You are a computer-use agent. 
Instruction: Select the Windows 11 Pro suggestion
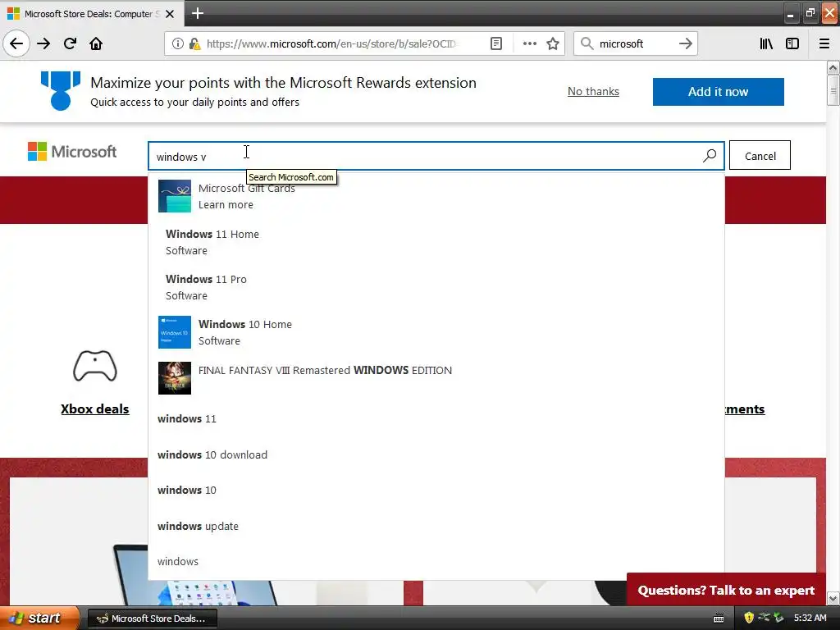click(436, 287)
